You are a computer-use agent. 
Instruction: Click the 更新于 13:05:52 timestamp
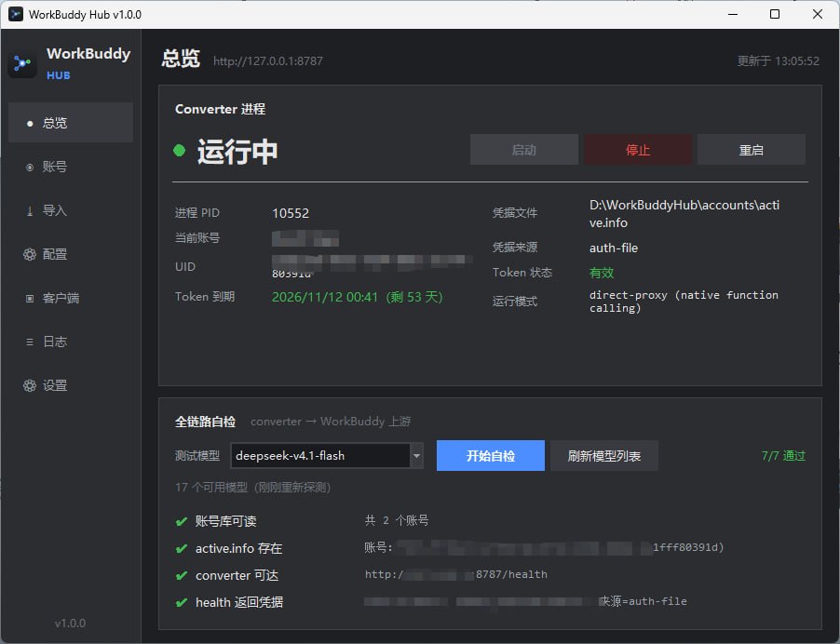click(778, 61)
